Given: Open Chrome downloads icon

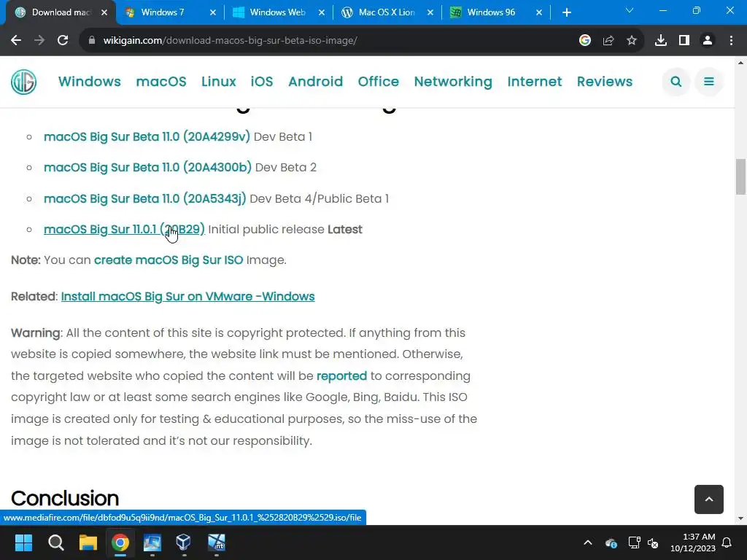Looking at the screenshot, I should (661, 41).
